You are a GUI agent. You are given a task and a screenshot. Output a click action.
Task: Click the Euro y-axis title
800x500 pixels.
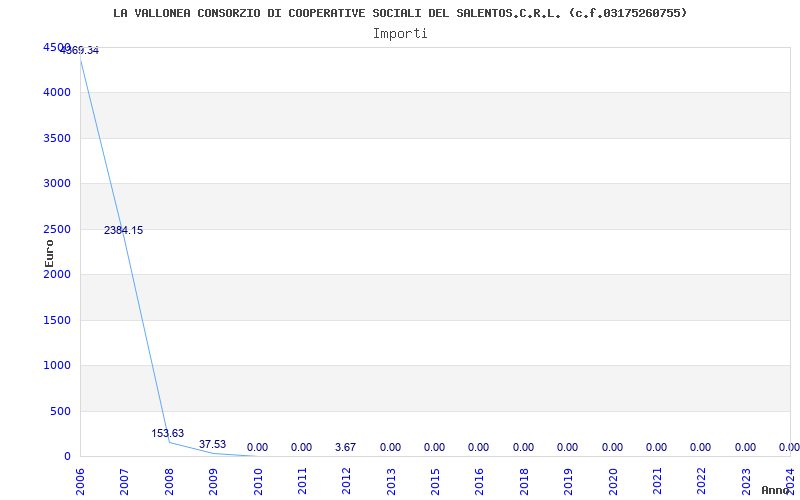[49, 253]
